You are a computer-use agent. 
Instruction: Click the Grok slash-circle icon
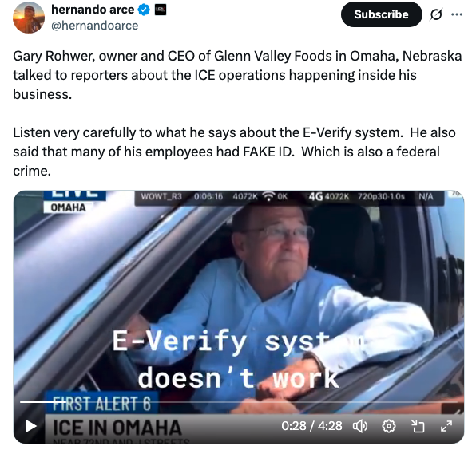436,14
